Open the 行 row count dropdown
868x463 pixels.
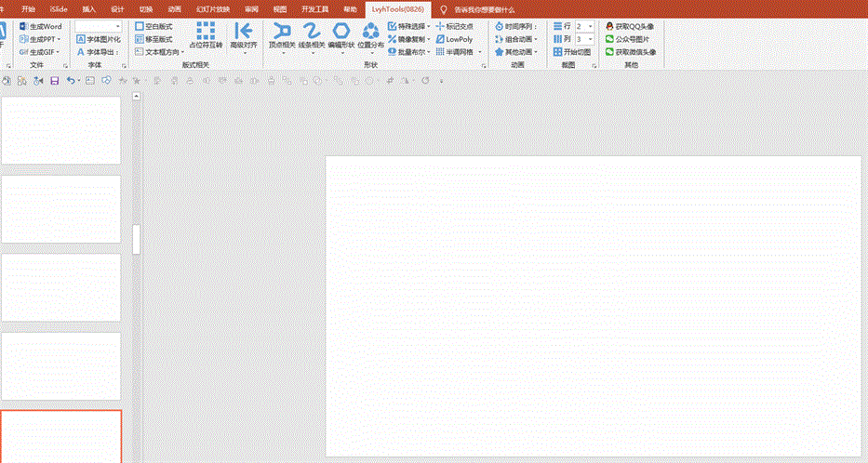click(x=591, y=27)
